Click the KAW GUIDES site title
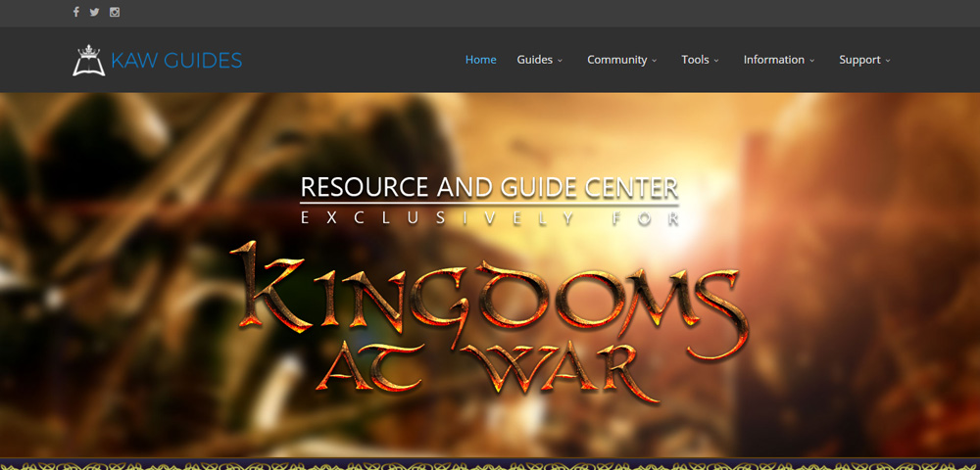Screen dimensions: 980x470 pos(176,61)
